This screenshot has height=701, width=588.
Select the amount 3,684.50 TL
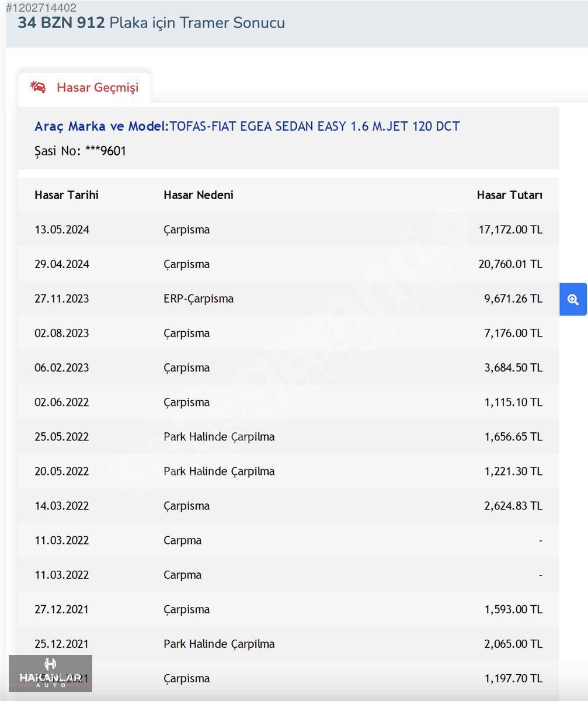(x=513, y=367)
